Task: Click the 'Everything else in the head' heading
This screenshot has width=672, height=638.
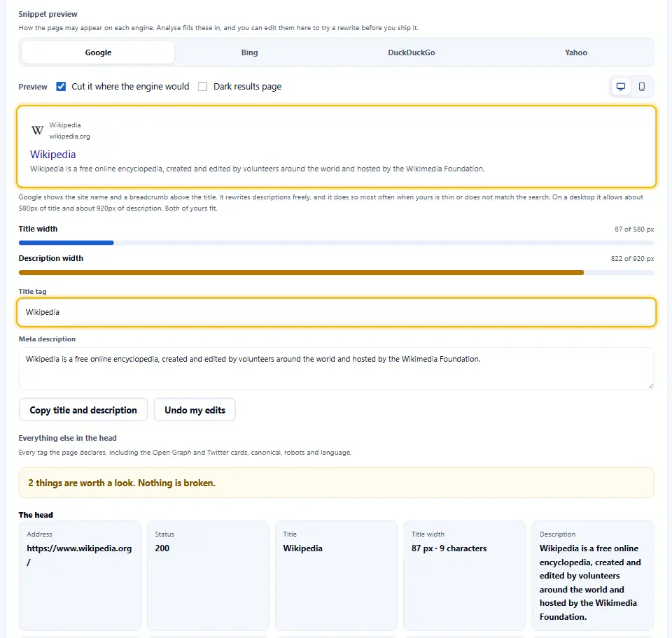Action: [67, 438]
